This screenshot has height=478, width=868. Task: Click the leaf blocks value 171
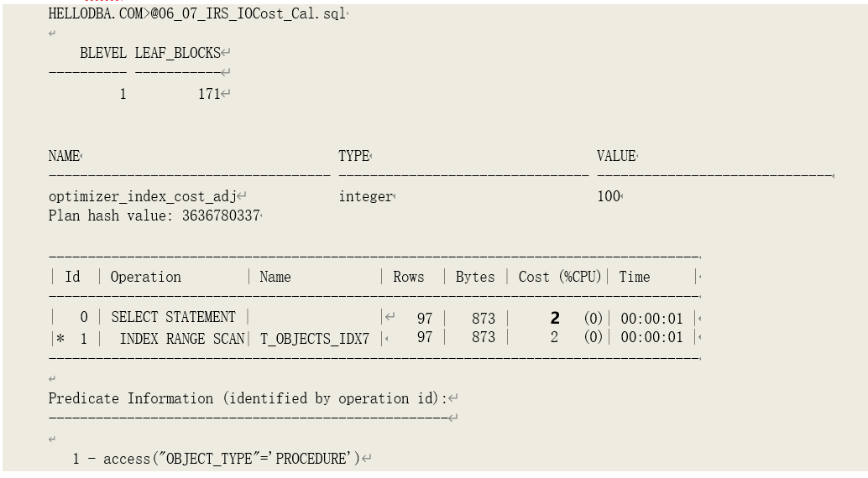tap(209, 94)
